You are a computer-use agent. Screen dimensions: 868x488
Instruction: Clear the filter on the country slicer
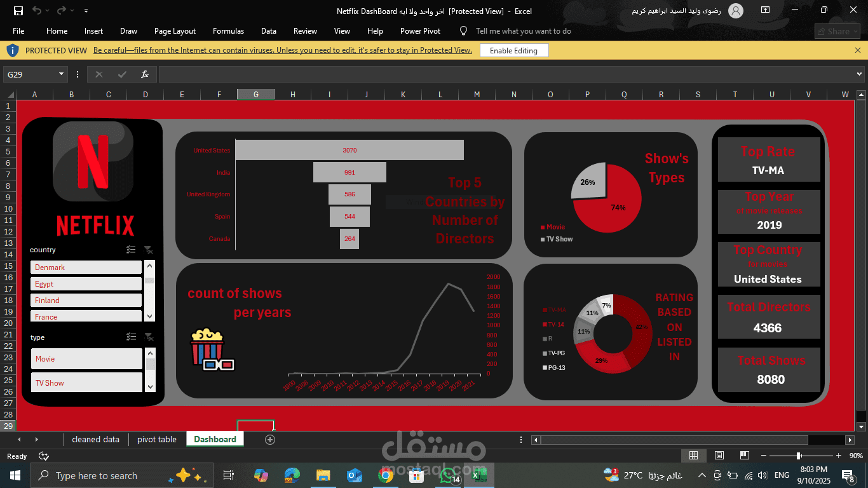[148, 250]
